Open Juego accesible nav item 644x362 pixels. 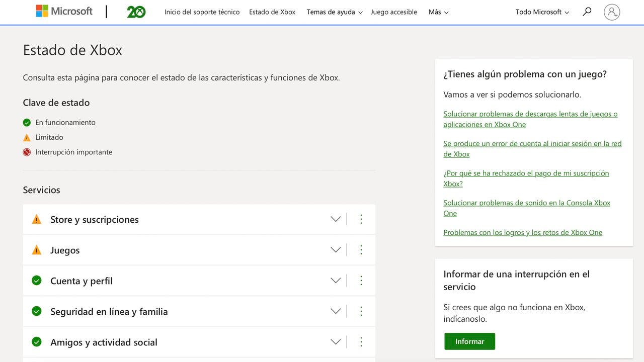click(394, 12)
